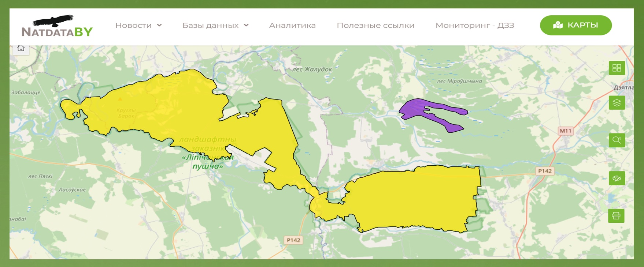Viewport: 644px width, 267px height.
Task: Go to the Аналитика page
Action: click(292, 25)
